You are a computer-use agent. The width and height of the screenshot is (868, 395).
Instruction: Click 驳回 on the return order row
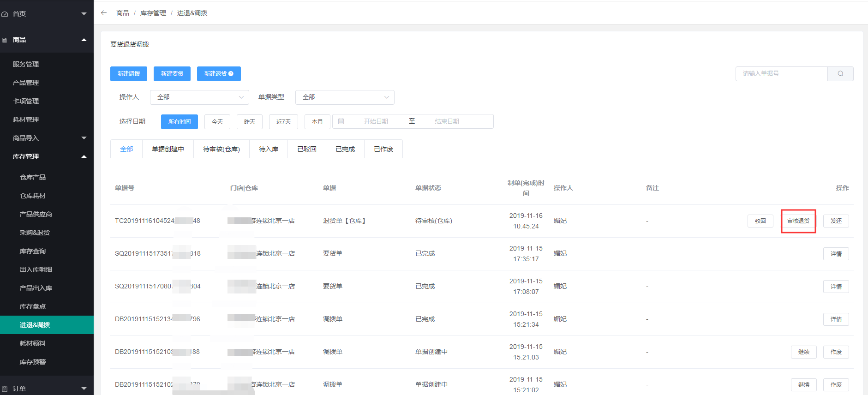click(x=760, y=221)
